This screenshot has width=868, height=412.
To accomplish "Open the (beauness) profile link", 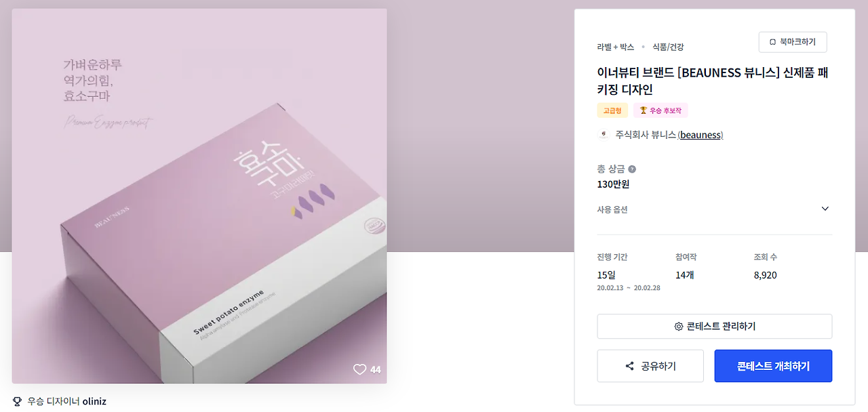I will pos(701,135).
